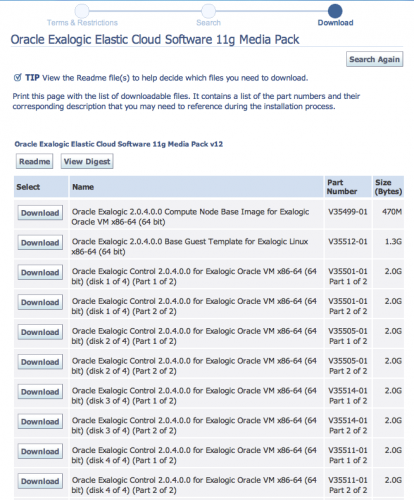Download Exalogic Control disk 4 Part 1
The image size is (414, 500).
pyautogui.click(x=40, y=451)
